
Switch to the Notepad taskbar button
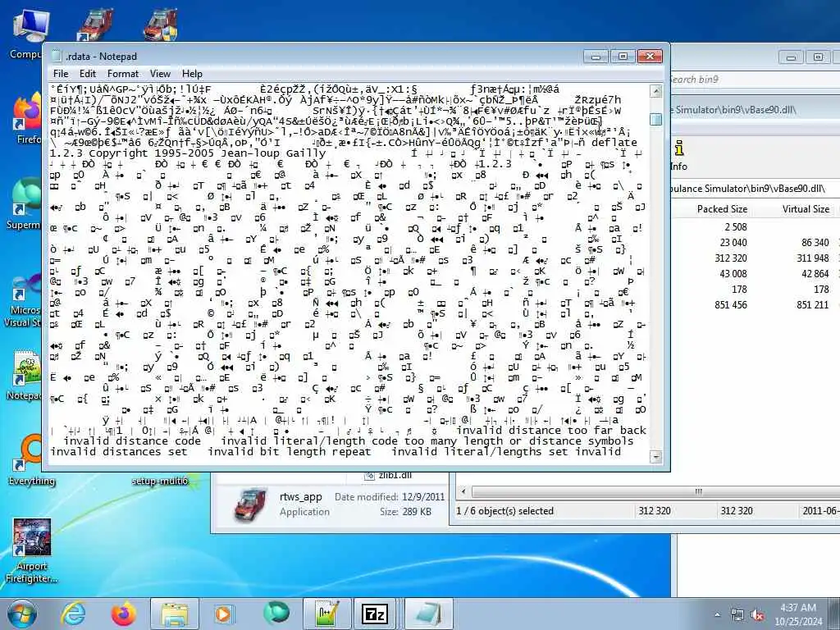tap(428, 614)
